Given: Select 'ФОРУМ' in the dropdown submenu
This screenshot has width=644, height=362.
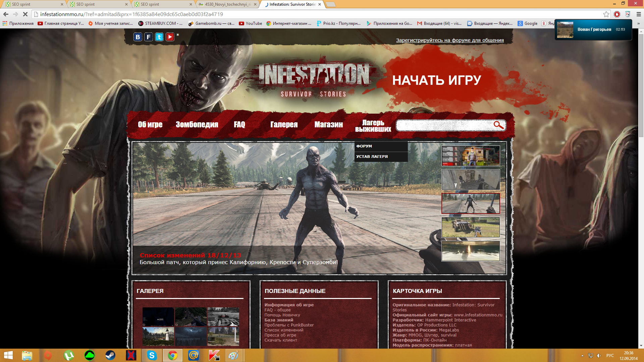Looking at the screenshot, I should tap(381, 146).
